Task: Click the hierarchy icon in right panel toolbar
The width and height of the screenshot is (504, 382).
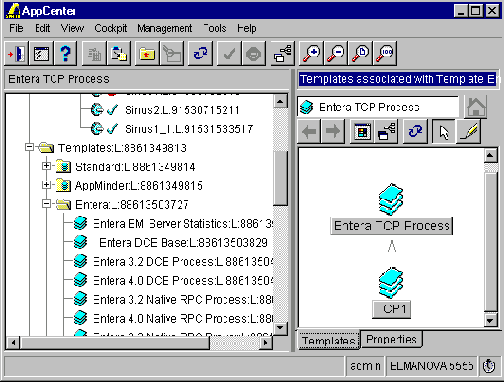Action: click(x=386, y=131)
